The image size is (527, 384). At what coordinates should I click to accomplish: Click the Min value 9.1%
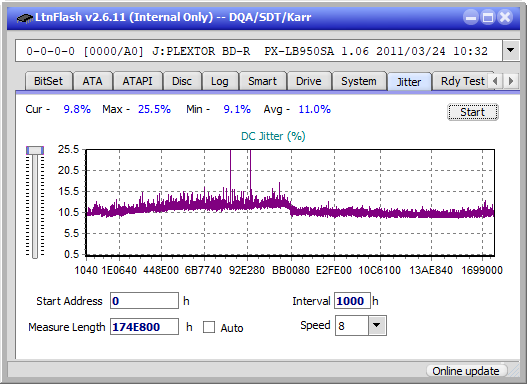tap(237, 109)
